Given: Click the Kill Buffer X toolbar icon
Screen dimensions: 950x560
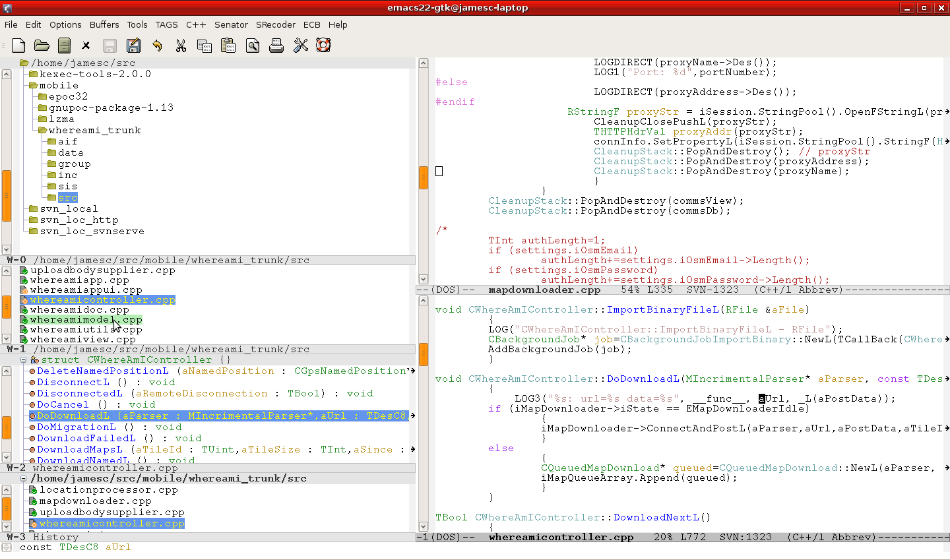Looking at the screenshot, I should pyautogui.click(x=86, y=46).
